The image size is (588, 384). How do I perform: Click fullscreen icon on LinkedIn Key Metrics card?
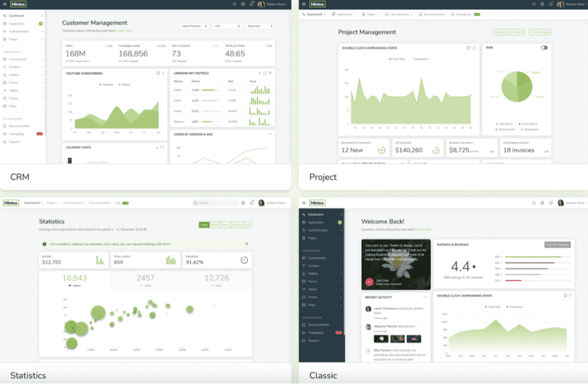point(265,73)
